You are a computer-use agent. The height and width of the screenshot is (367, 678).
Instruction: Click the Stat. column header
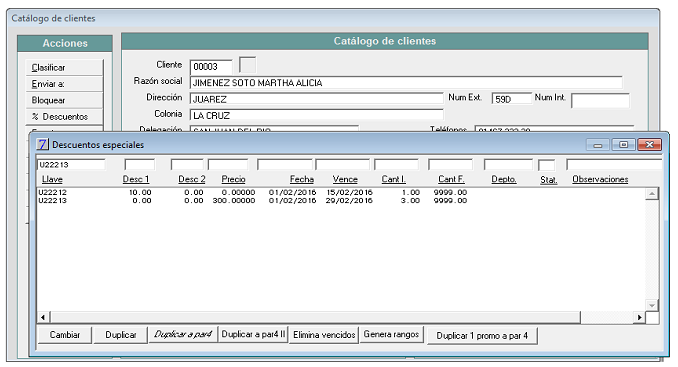pos(549,179)
